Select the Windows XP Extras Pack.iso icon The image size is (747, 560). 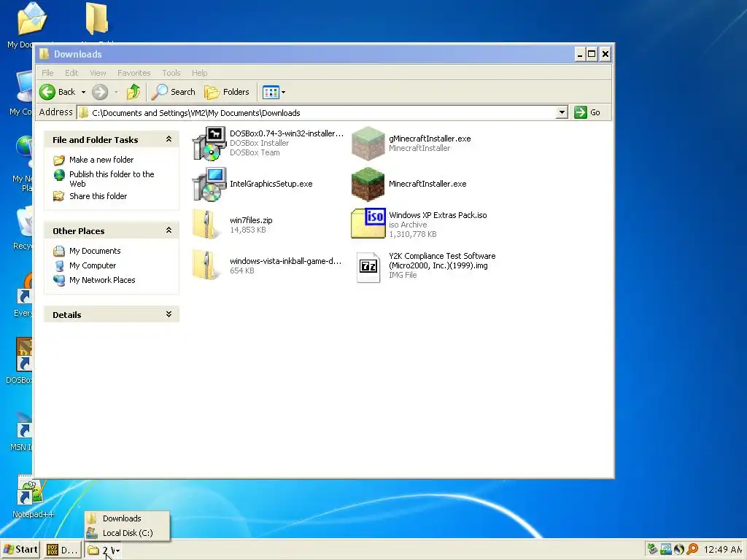tap(368, 223)
